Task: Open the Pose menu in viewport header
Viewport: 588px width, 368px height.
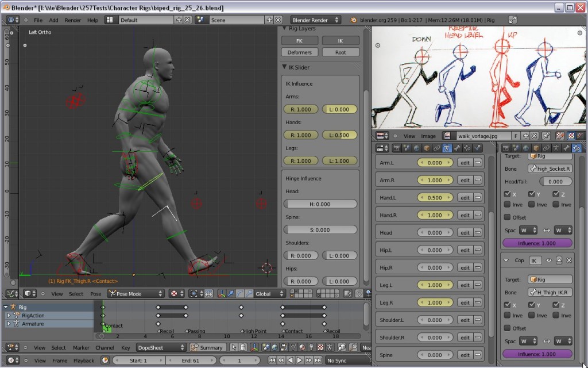Action: tap(96, 294)
